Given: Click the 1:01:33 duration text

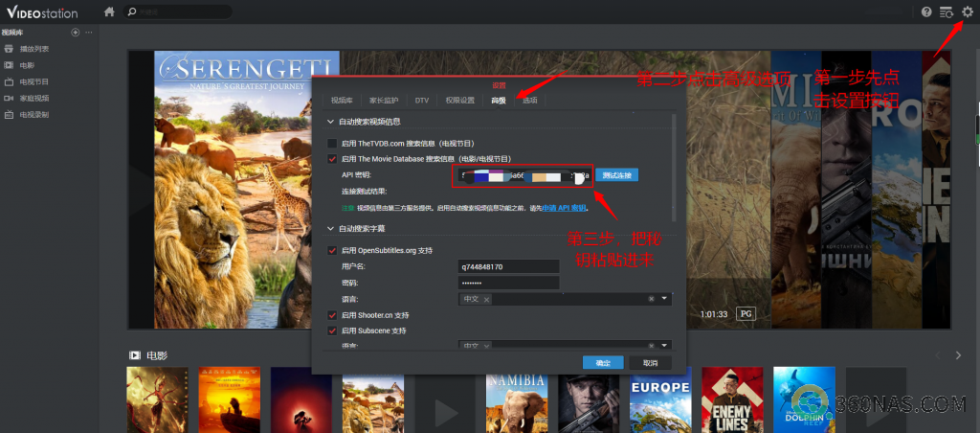Looking at the screenshot, I should coord(714,313).
